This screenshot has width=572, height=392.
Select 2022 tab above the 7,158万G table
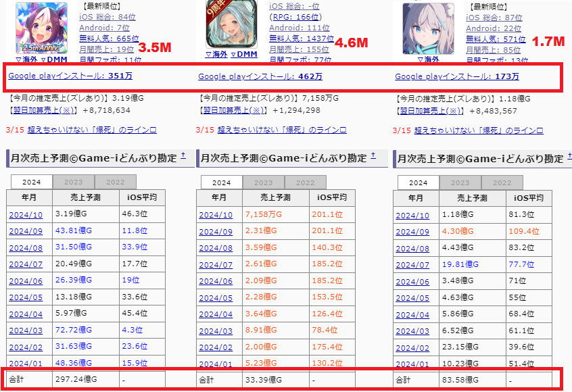[x=306, y=182]
